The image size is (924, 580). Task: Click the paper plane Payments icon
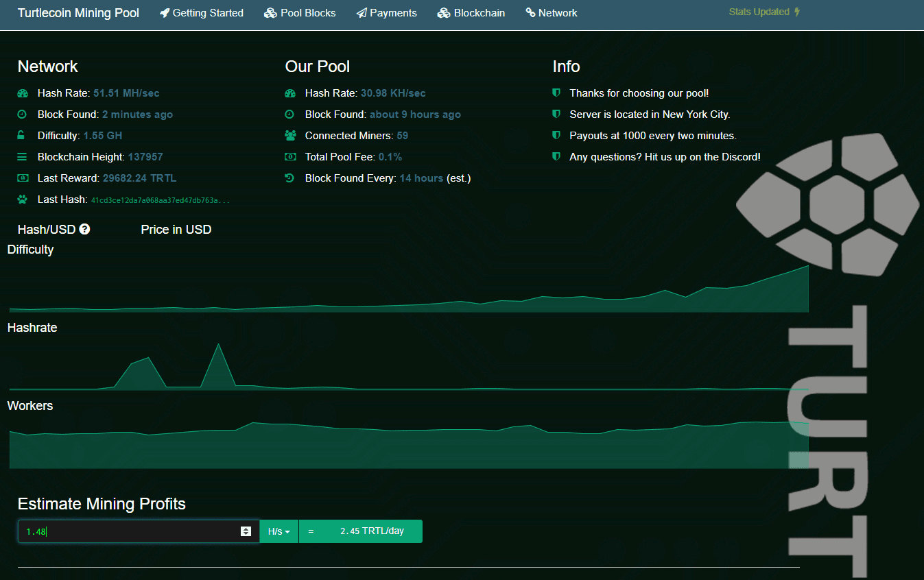(362, 13)
